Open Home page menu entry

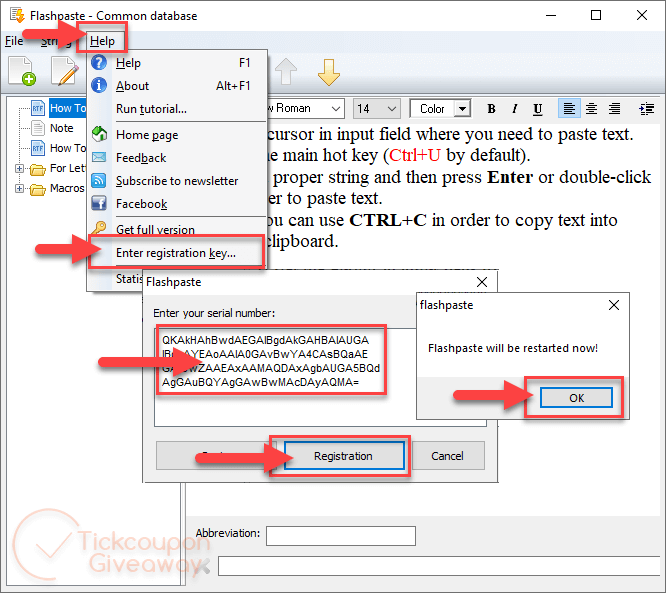(x=177, y=135)
